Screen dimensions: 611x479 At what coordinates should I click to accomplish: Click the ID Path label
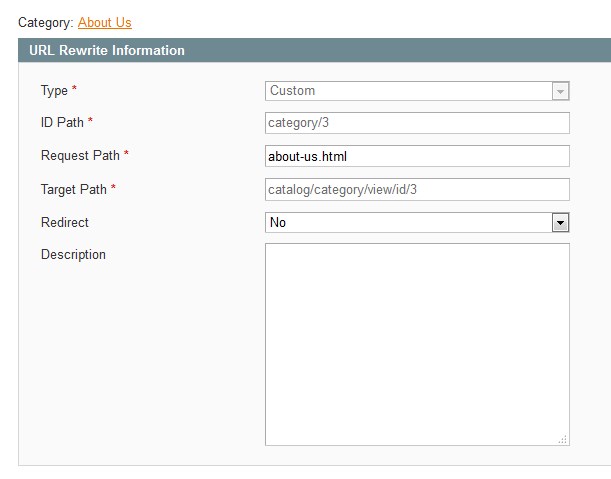62,122
